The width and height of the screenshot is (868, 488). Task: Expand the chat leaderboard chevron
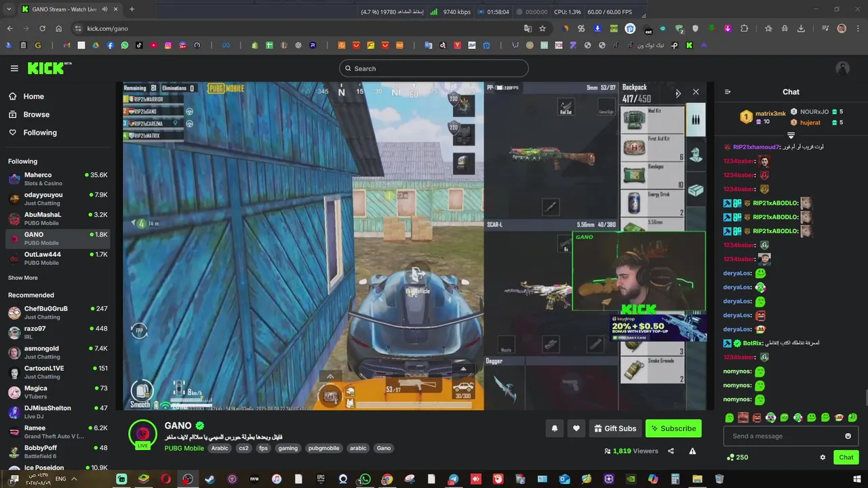791,136
